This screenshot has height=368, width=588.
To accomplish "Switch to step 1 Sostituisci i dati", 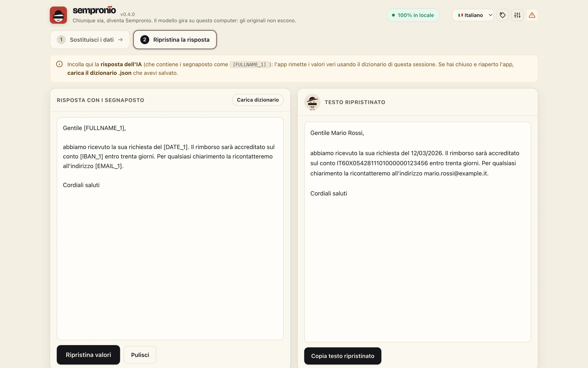I will point(90,40).
